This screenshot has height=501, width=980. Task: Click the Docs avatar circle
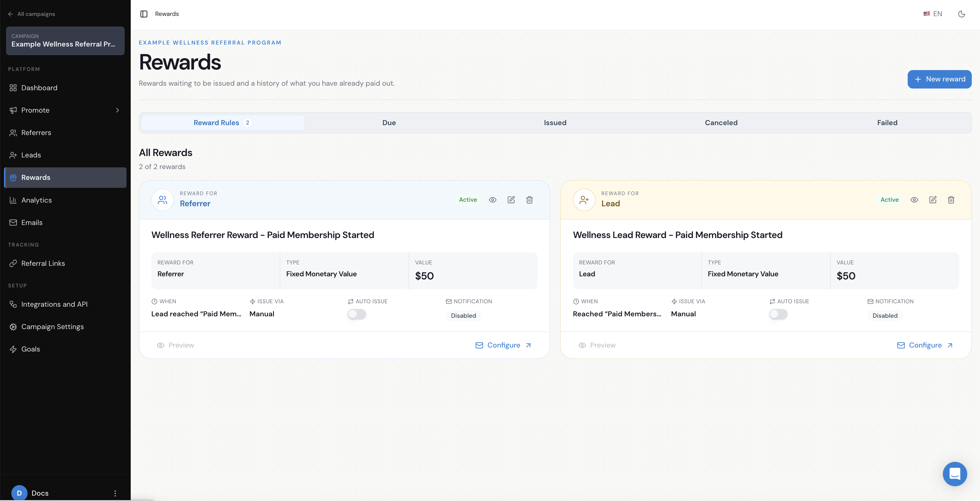[x=19, y=493]
